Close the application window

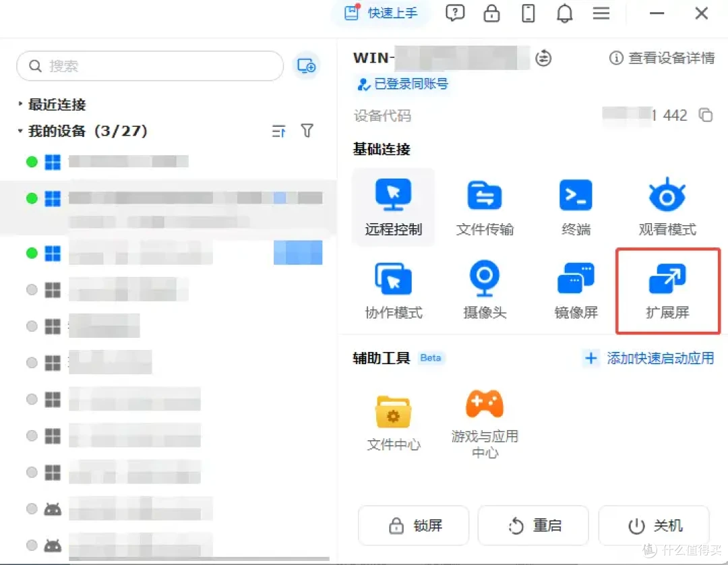click(701, 13)
